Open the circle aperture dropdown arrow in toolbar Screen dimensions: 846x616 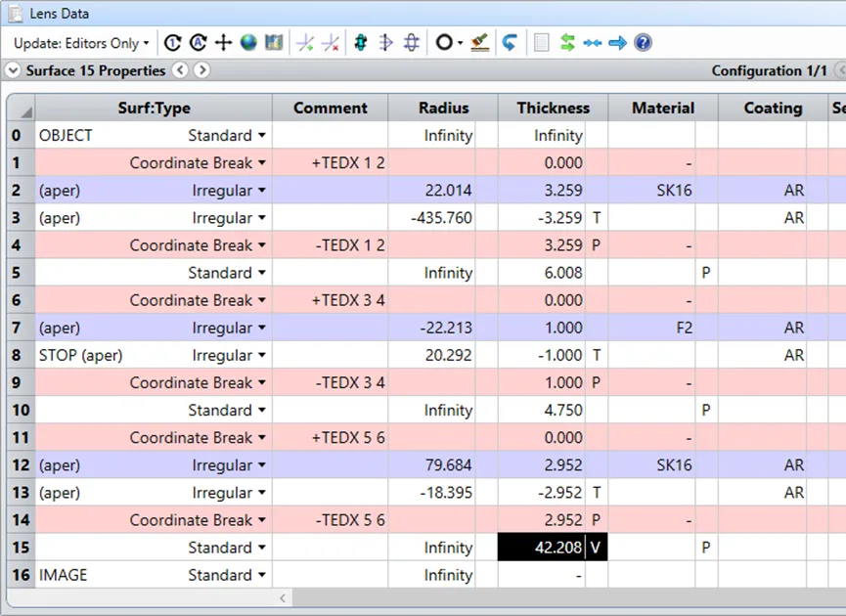(460, 43)
